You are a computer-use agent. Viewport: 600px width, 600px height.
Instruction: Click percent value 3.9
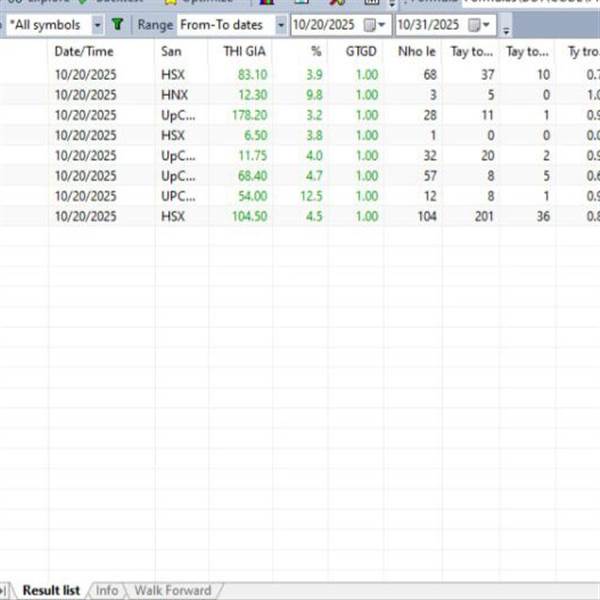click(314, 75)
